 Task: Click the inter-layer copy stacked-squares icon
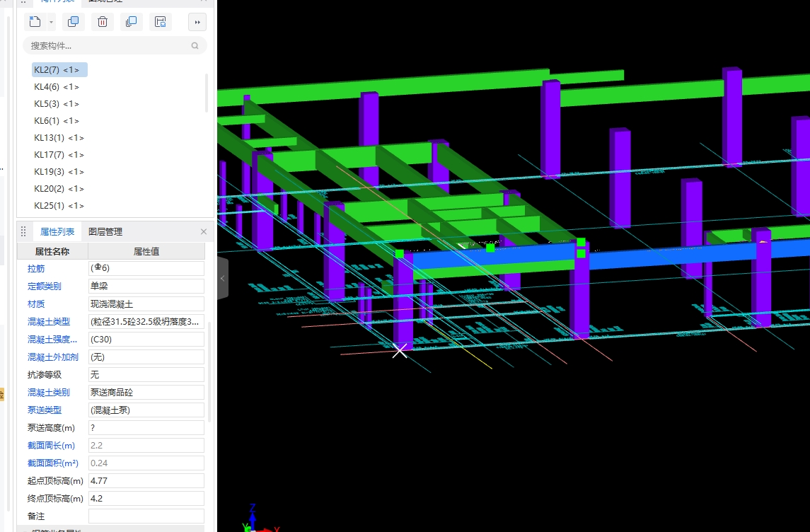click(131, 22)
